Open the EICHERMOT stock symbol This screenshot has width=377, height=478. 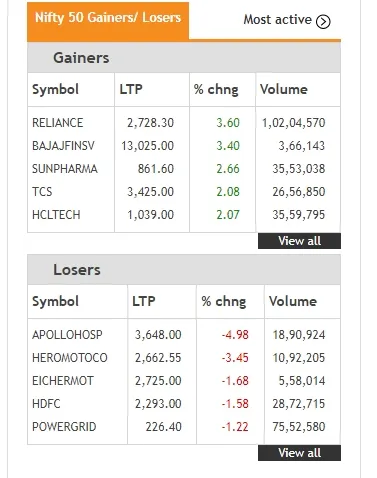click(63, 381)
